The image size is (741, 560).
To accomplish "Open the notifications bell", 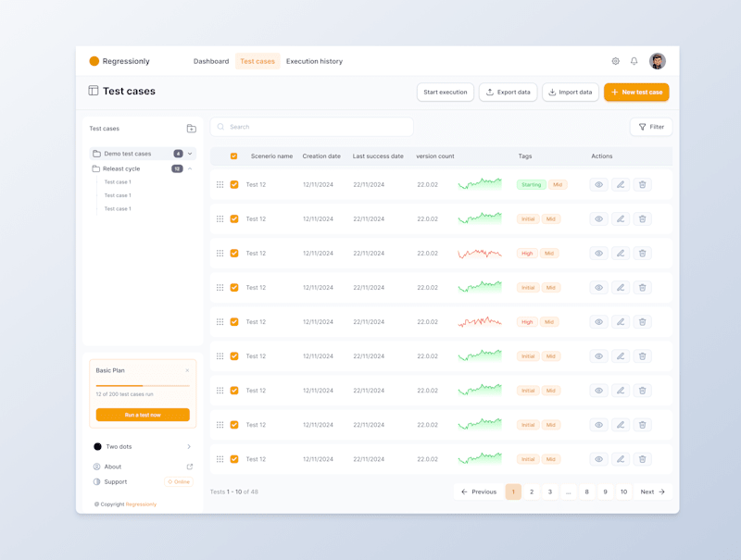I will [x=634, y=61].
